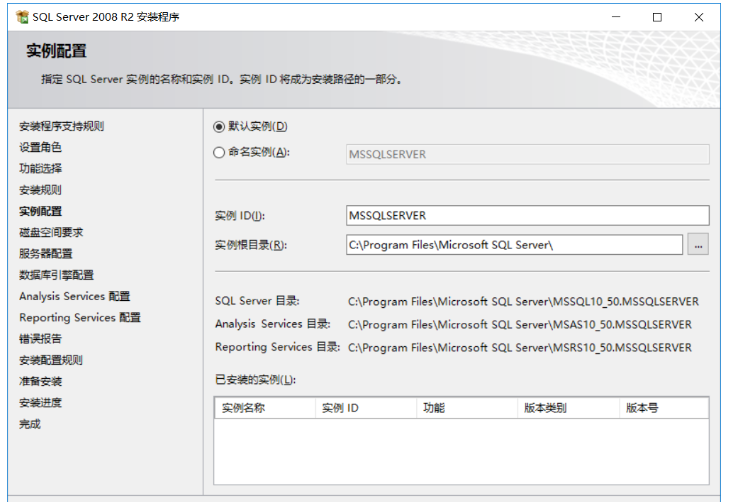Click Reporting Services 配置 step in sidebar
This screenshot has width=729, height=502.
pyautogui.click(x=80, y=317)
